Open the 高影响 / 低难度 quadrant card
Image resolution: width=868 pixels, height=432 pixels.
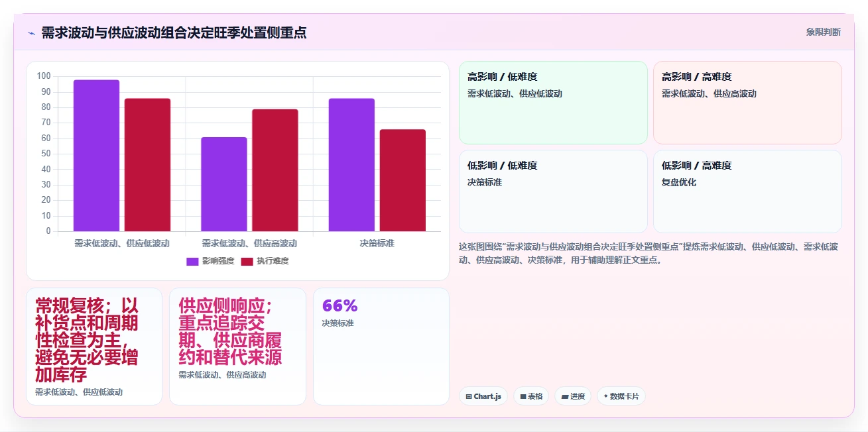[553, 103]
